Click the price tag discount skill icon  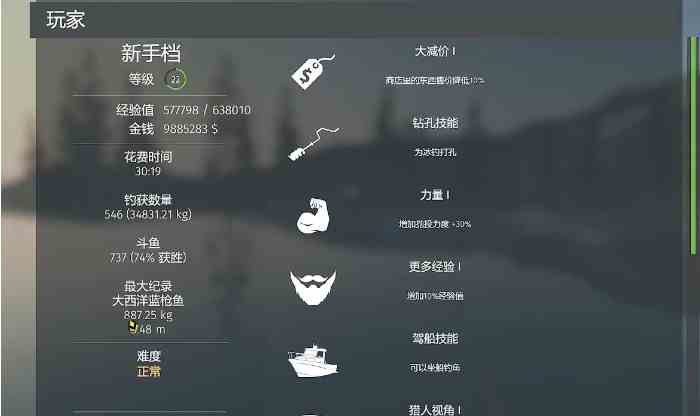(x=313, y=71)
